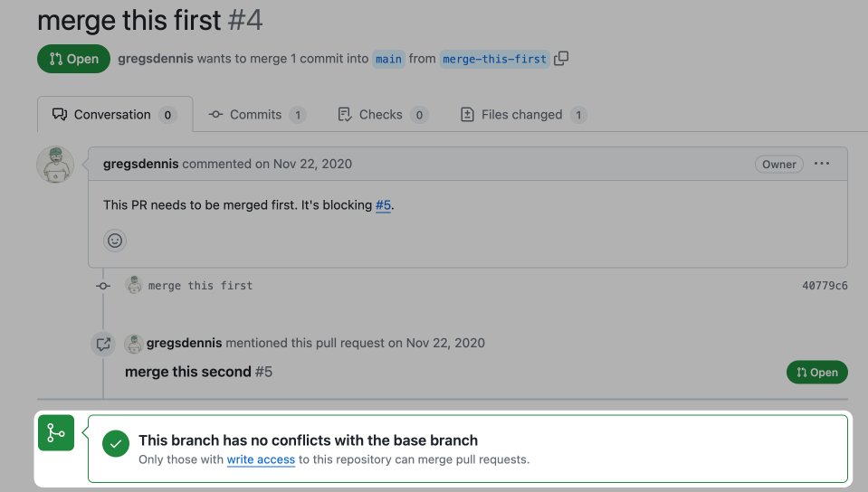Switch to the Conversation tab

114,115
